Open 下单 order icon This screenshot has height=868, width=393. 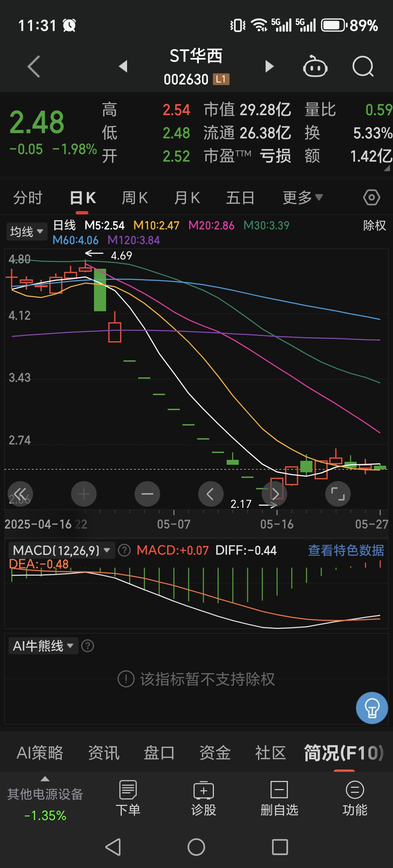coord(128,798)
